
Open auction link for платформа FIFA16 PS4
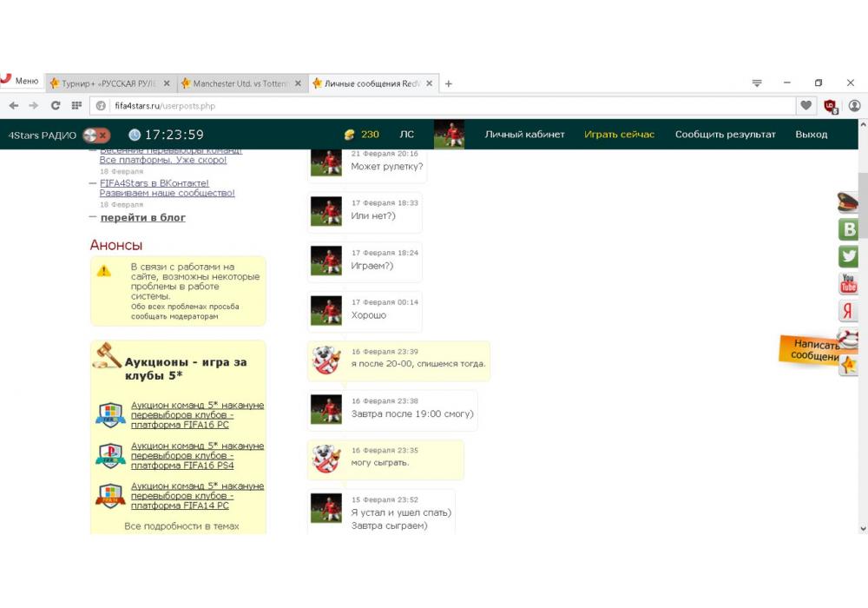click(x=198, y=455)
